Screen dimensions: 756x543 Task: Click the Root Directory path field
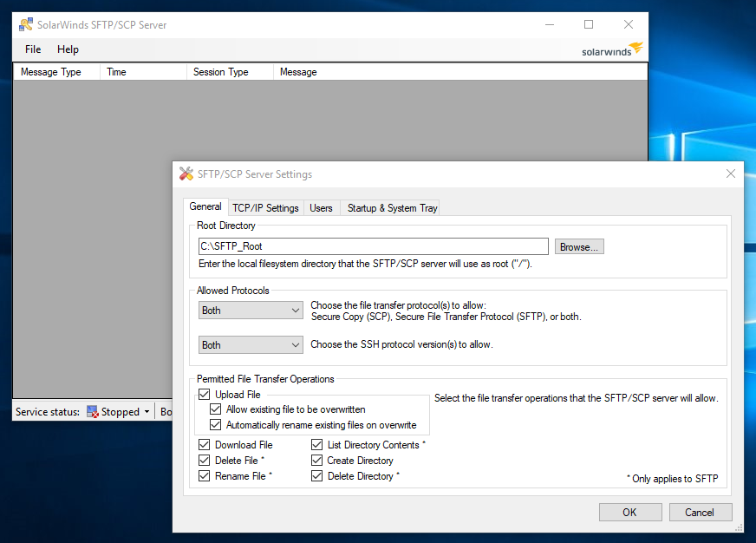(x=373, y=246)
